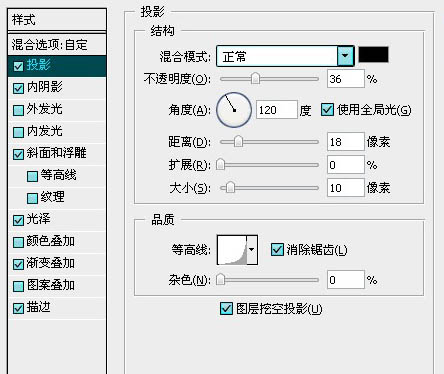444x374 pixels.
Task: Click the 杂色 percent value field
Action: tap(346, 279)
